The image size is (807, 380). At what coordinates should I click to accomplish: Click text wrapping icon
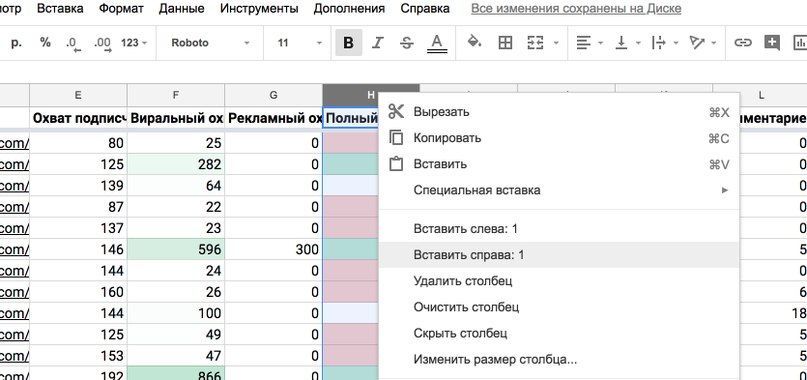[x=658, y=43]
